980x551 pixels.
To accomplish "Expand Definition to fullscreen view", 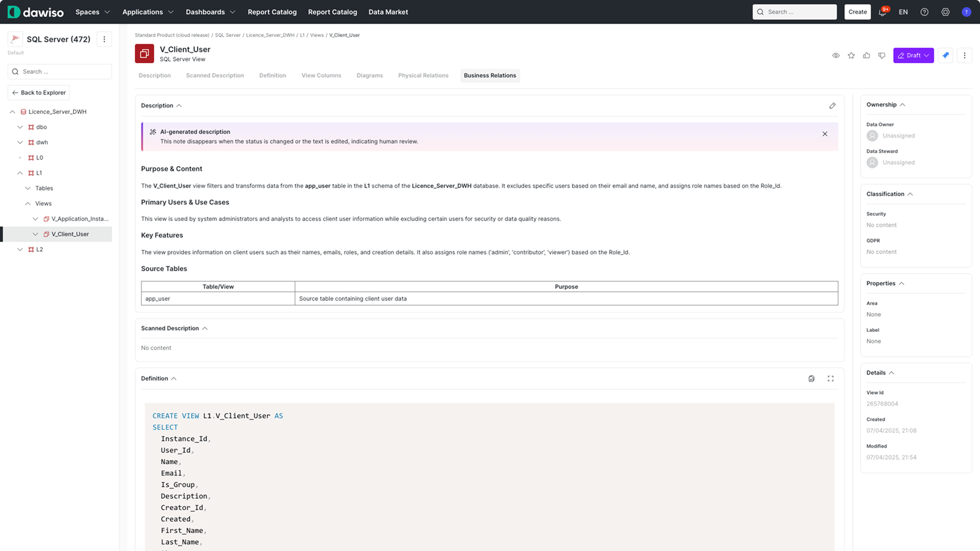I will click(x=830, y=379).
